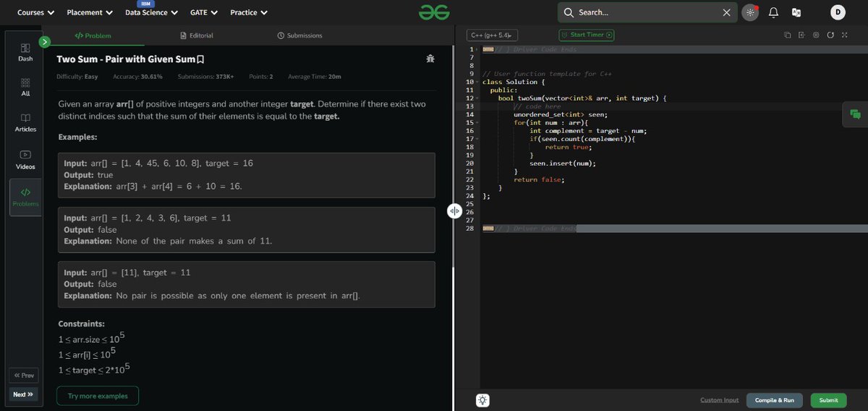Go to the next problem with Next
The height and width of the screenshot is (411, 868).
(x=24, y=394)
